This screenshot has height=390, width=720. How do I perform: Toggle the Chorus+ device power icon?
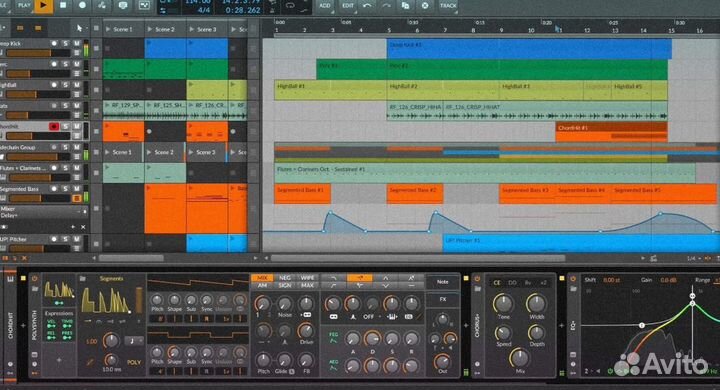pos(477,279)
